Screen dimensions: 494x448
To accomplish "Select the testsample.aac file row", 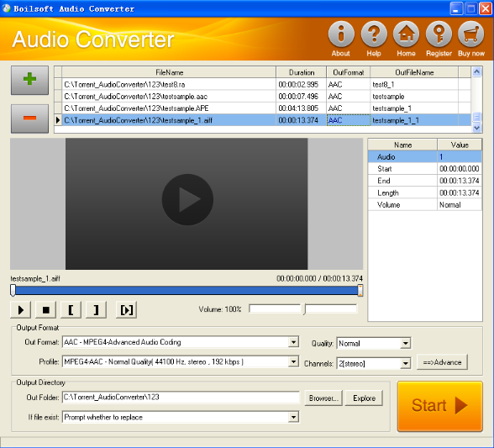I will [x=263, y=96].
